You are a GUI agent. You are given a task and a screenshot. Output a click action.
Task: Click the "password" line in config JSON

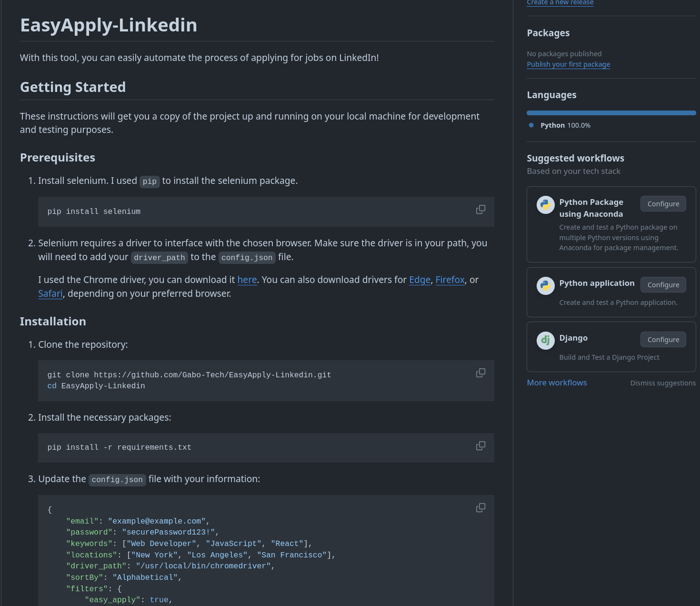pos(142,532)
